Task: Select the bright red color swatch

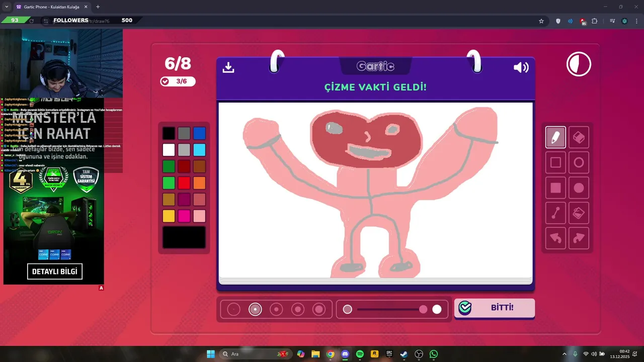Action: (x=184, y=183)
